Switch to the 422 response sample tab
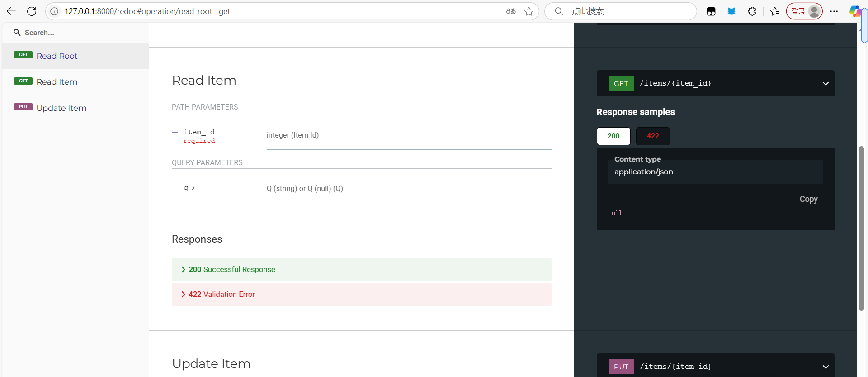 coord(653,136)
